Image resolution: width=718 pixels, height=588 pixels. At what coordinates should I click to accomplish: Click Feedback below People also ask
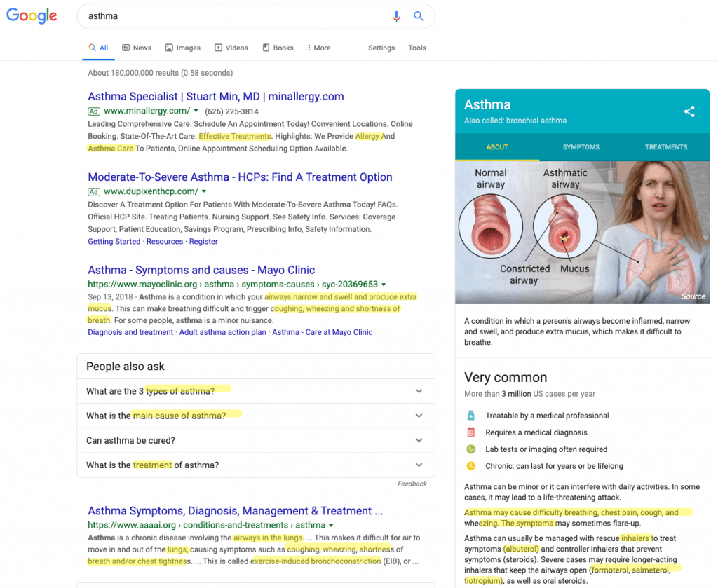412,484
